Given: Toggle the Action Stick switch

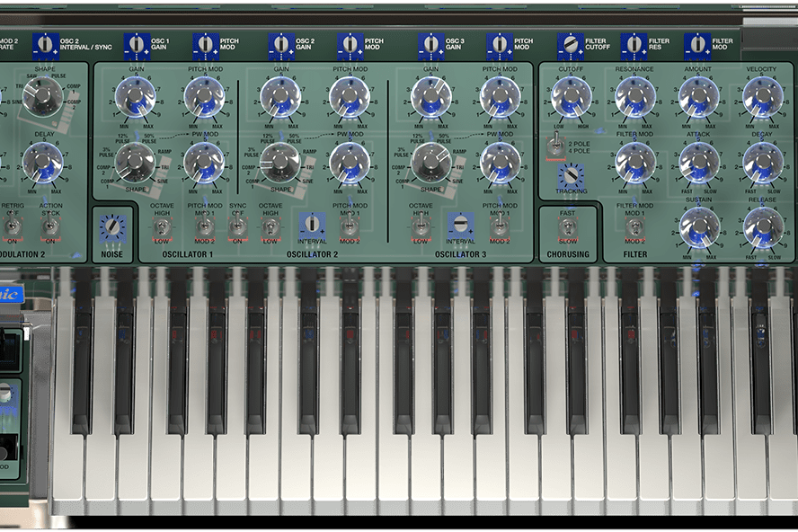Looking at the screenshot, I should pyautogui.click(x=50, y=227).
